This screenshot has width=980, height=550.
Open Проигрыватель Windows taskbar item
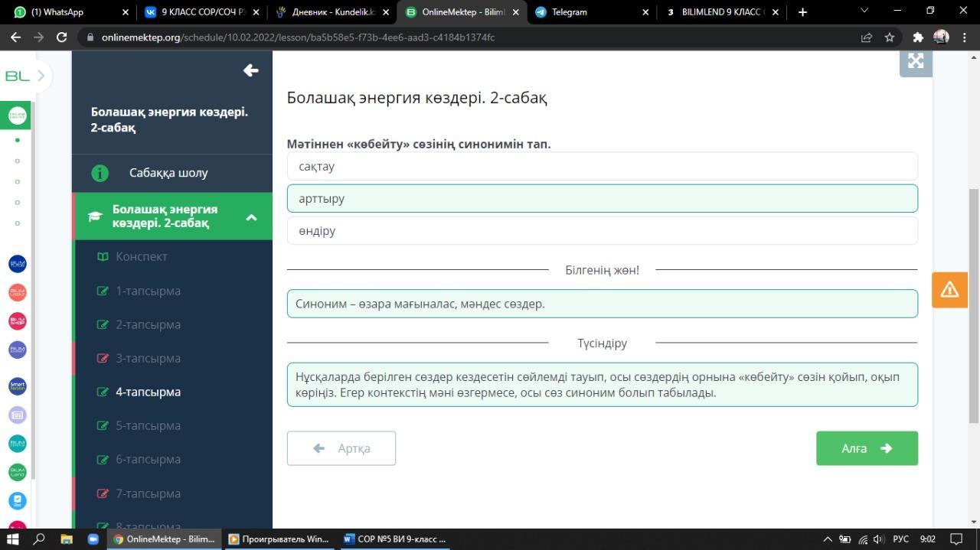pos(279,539)
